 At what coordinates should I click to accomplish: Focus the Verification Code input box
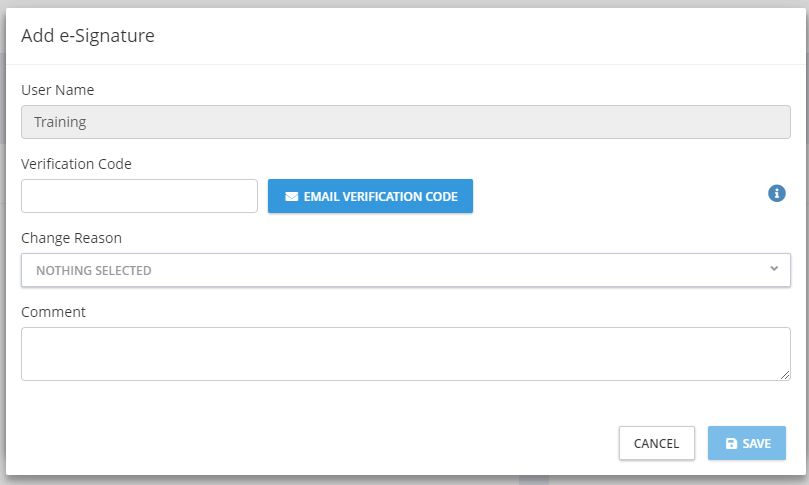coord(139,196)
